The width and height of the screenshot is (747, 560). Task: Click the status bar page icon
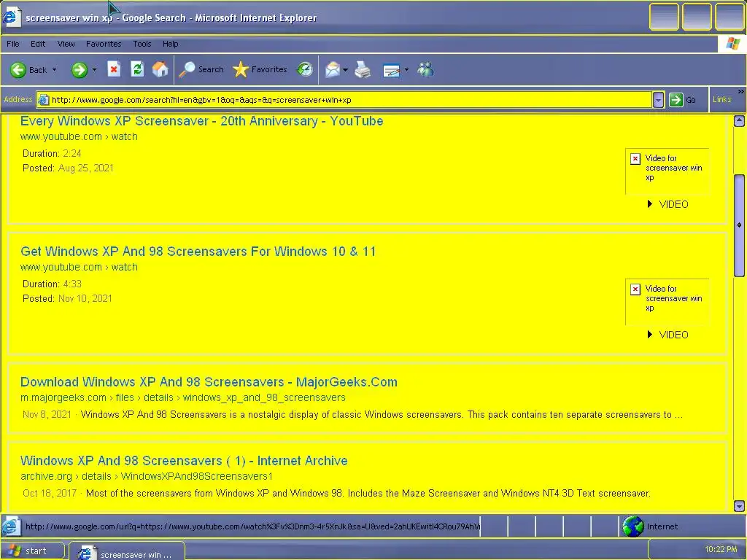coord(10,526)
